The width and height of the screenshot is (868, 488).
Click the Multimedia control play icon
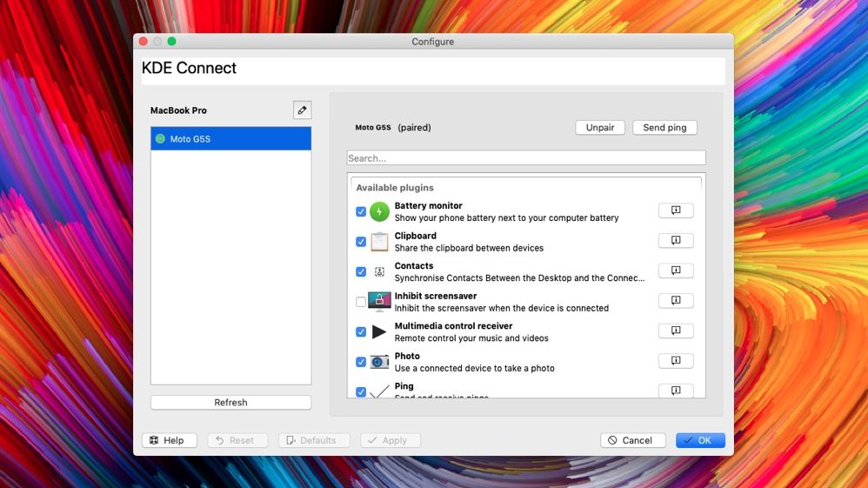[379, 331]
